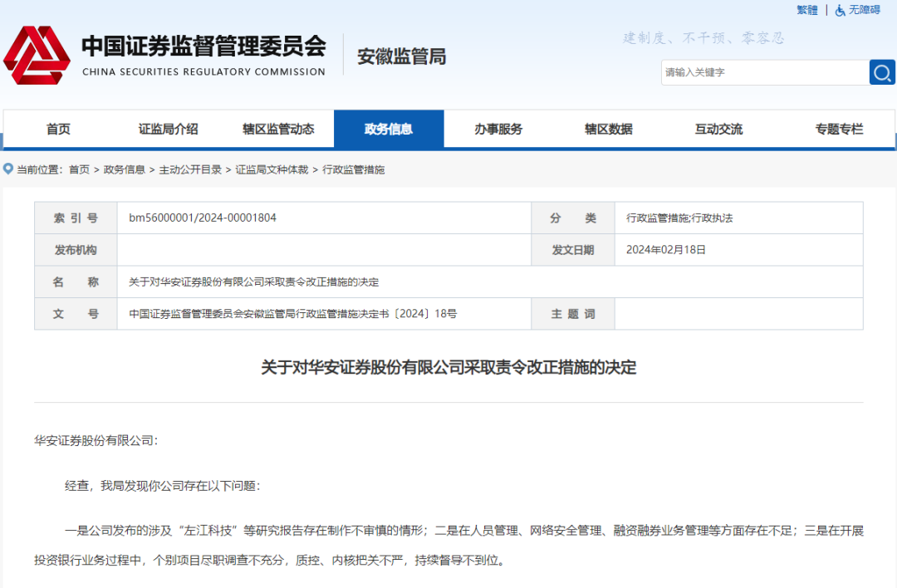Click the wheelchair accessibility icon

[x=840, y=10]
